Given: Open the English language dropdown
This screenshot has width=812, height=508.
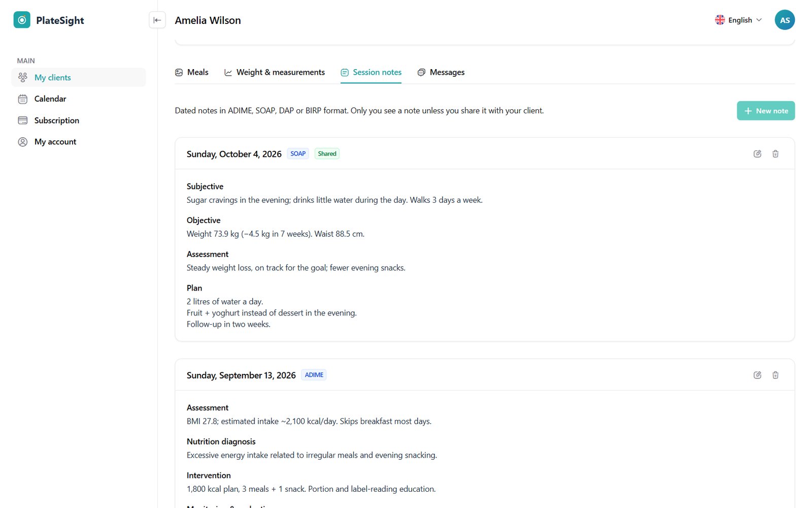Looking at the screenshot, I should tap(738, 20).
